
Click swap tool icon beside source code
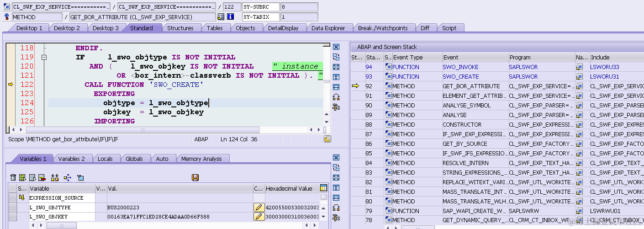(336, 57)
